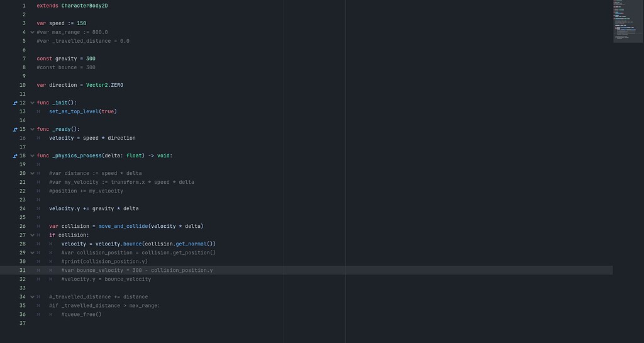Click the CharacterBody2D class name
The width and height of the screenshot is (644, 343).
[85, 6]
